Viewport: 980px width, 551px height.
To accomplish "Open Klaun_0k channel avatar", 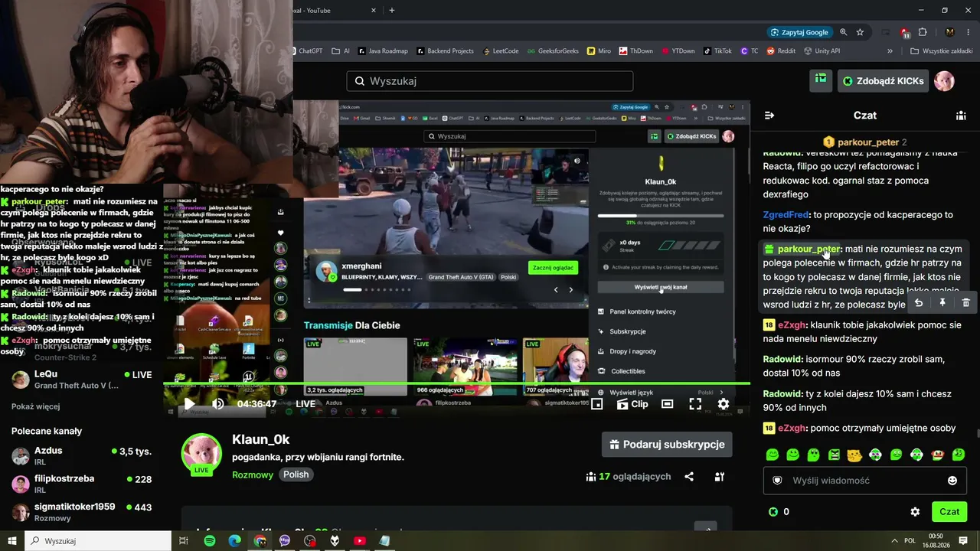I will (x=201, y=454).
